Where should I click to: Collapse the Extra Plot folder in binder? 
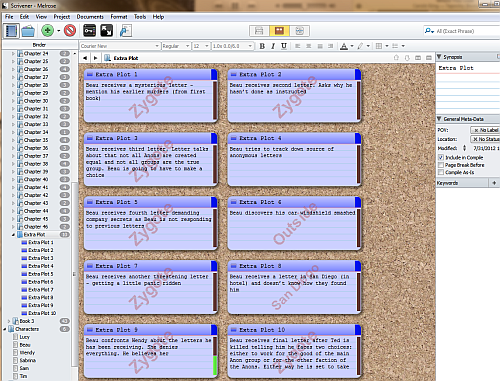13,235
